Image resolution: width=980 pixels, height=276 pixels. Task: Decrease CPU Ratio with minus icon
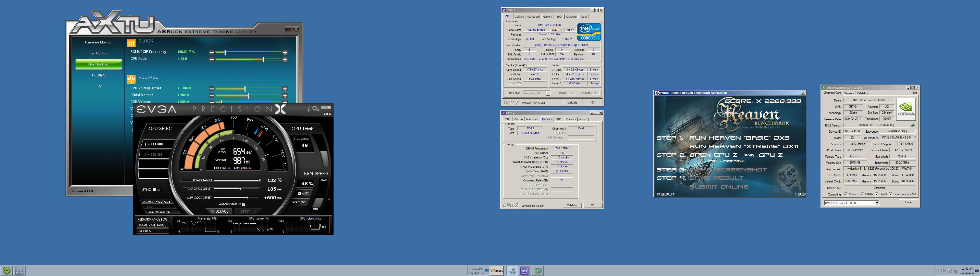(x=212, y=59)
